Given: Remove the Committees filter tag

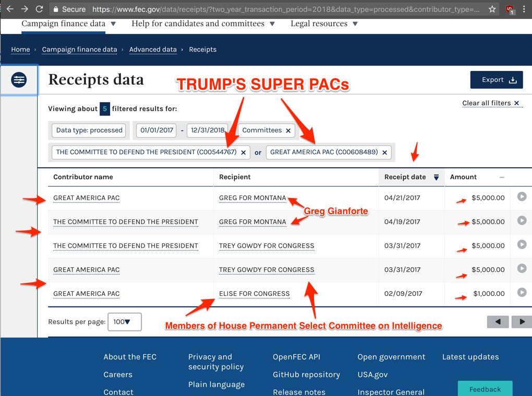Looking at the screenshot, I should pos(288,131).
